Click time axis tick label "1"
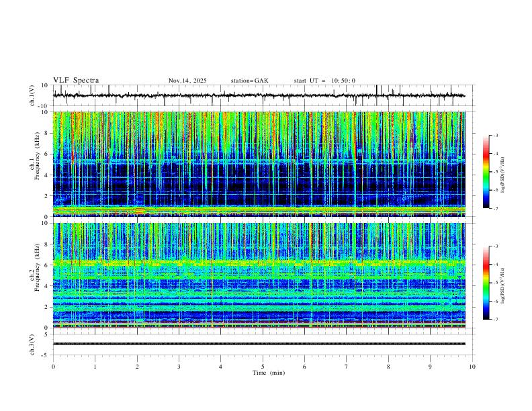 tap(95, 367)
